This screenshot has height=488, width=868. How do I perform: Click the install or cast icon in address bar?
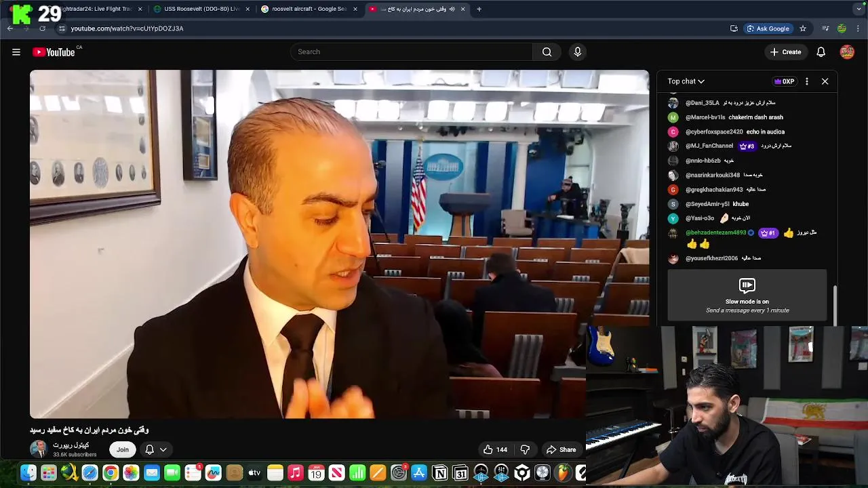click(x=734, y=28)
